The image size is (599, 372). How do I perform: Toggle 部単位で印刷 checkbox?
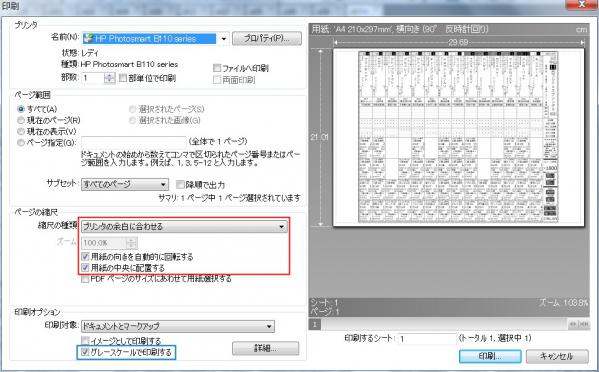click(x=123, y=78)
